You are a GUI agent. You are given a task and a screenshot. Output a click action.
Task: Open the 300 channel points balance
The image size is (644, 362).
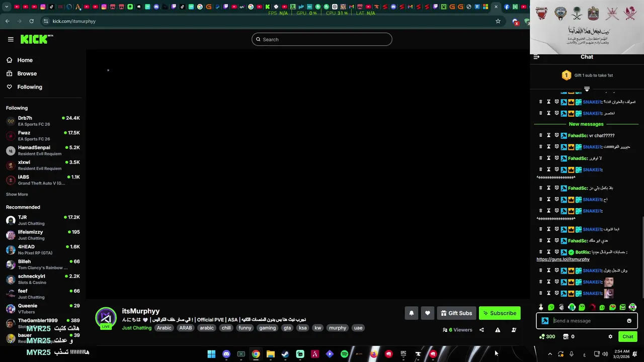click(547, 337)
